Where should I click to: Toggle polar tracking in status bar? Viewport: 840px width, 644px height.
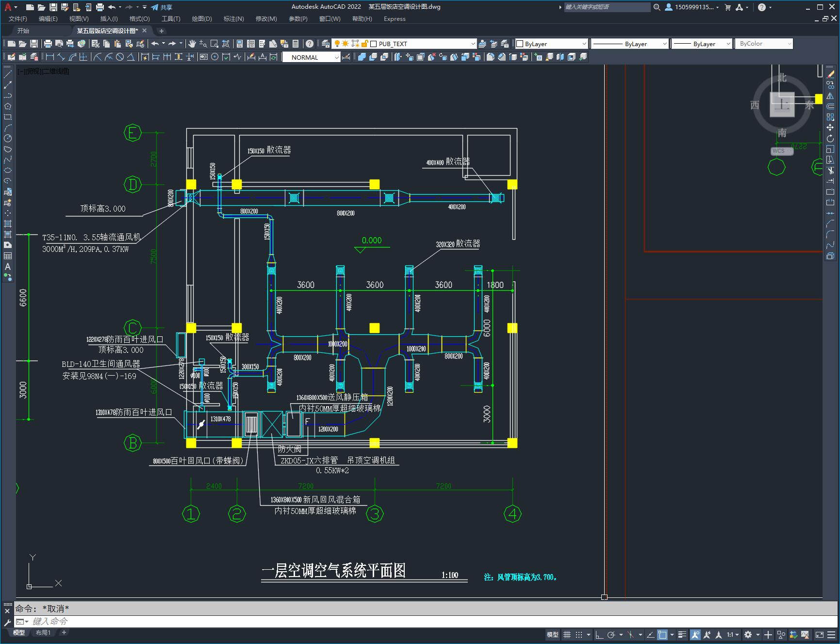click(x=611, y=634)
